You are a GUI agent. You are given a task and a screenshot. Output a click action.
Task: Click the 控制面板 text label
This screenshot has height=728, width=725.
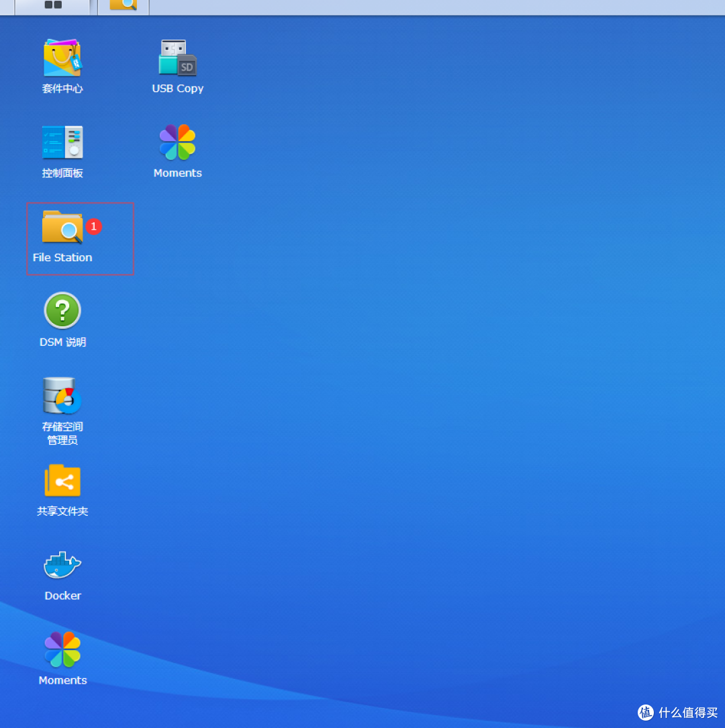tap(62, 173)
